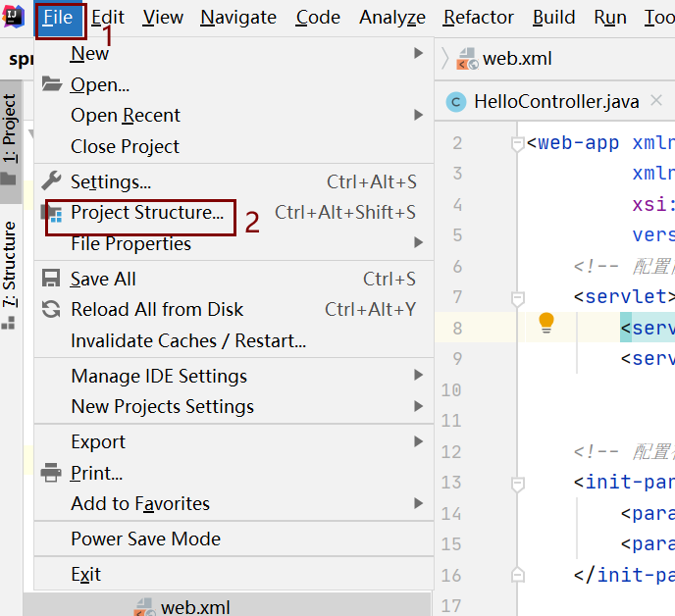Viewport: 675px width, 616px height.
Task: Select Close Project
Action: 125,146
